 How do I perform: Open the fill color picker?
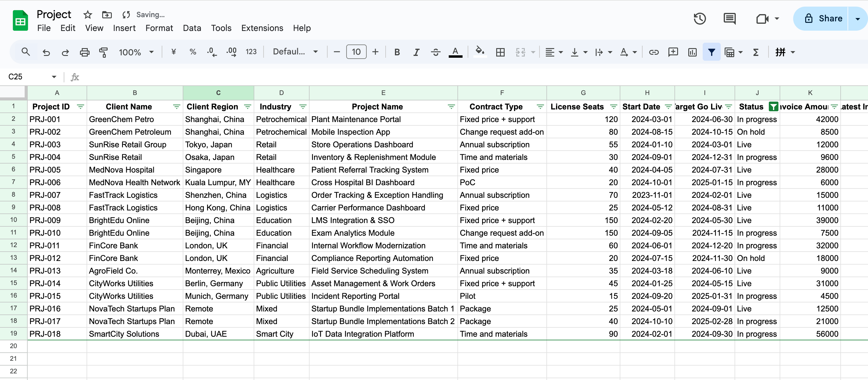click(480, 52)
